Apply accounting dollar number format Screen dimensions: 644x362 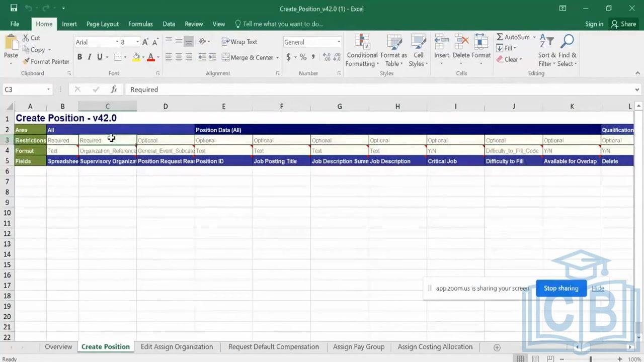click(288, 57)
